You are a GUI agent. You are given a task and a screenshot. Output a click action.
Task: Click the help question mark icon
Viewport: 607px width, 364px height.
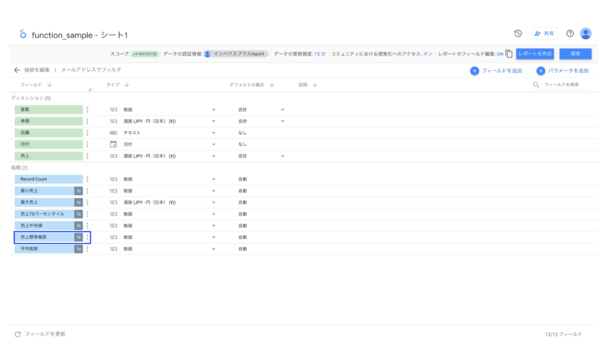click(x=569, y=33)
